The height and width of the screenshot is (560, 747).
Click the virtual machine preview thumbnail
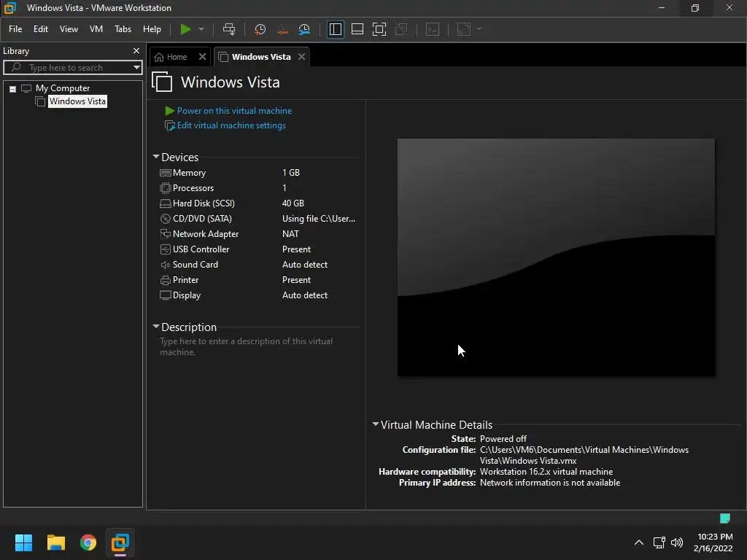pyautogui.click(x=556, y=257)
